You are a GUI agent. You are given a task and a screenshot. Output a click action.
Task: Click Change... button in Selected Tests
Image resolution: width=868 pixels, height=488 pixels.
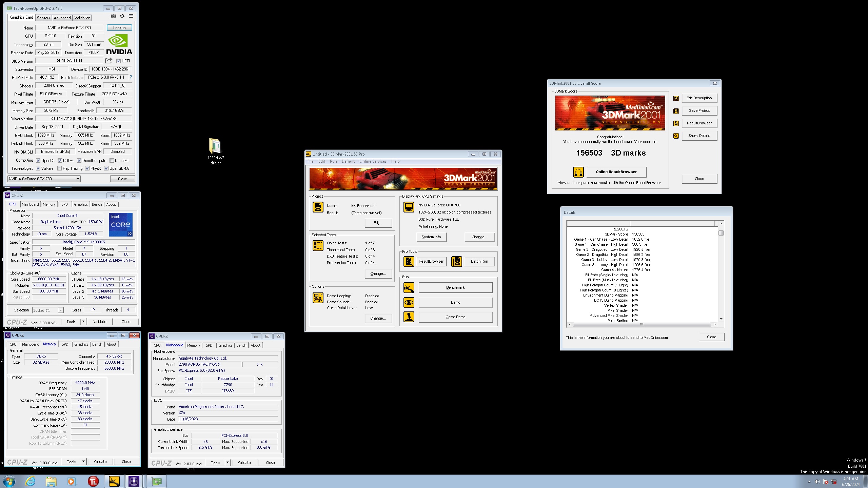(x=378, y=274)
